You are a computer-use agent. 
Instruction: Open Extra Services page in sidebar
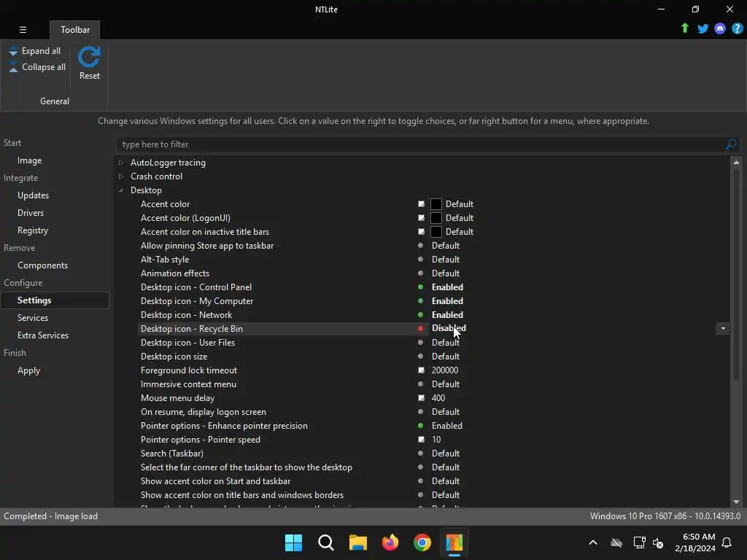(43, 335)
